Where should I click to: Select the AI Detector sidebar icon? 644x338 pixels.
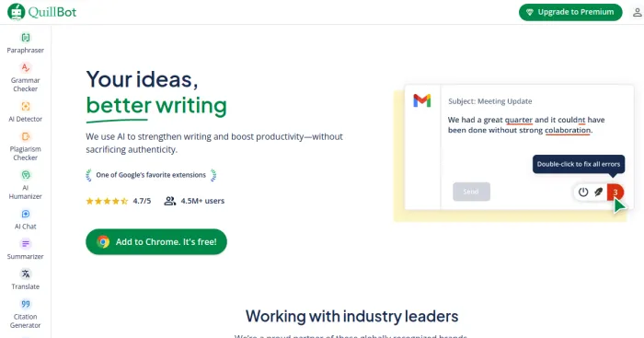[x=26, y=107]
